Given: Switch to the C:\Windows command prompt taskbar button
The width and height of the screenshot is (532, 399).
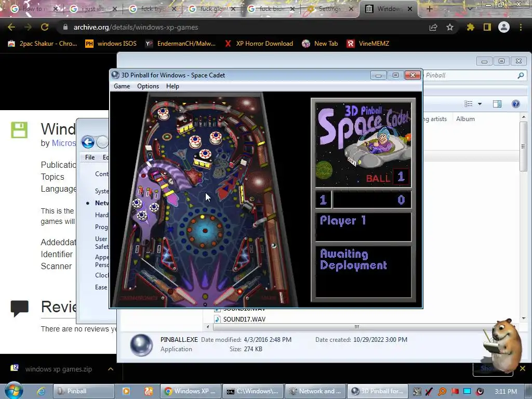Looking at the screenshot, I should click(x=252, y=391).
